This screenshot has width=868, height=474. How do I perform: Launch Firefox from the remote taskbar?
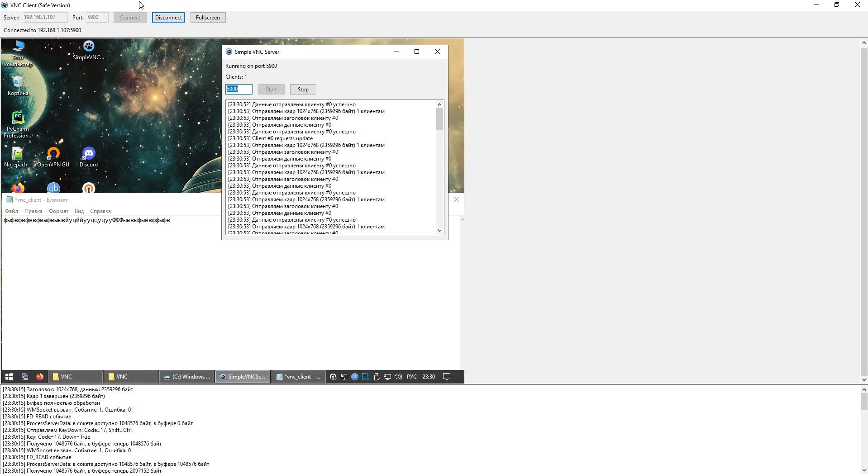[x=40, y=377]
